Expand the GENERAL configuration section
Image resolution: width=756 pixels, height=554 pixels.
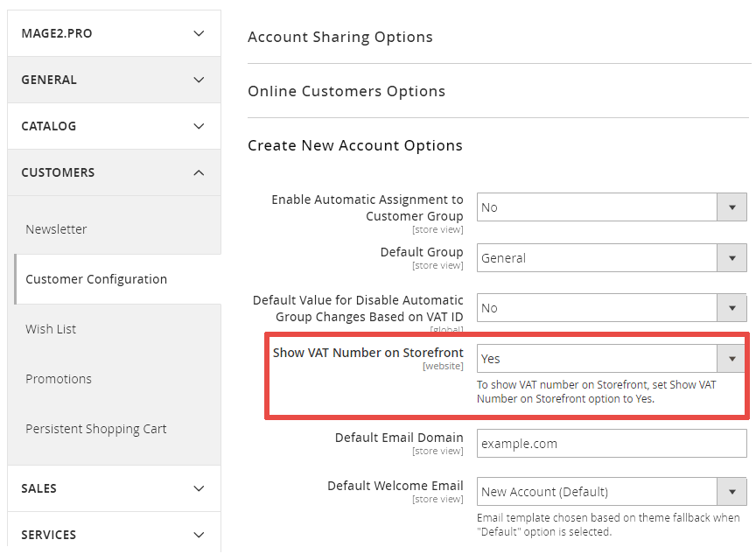[114, 80]
